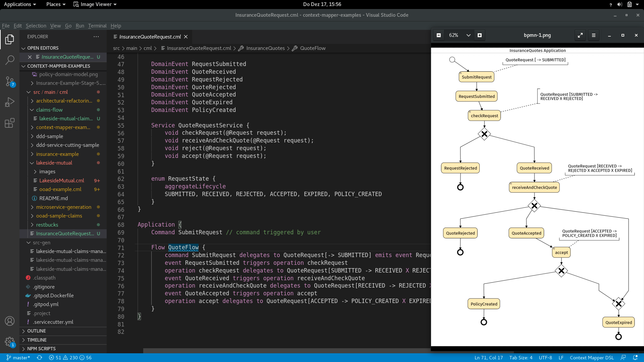
Task: Toggle fullscreen mode in the image viewer
Action: coord(580,35)
